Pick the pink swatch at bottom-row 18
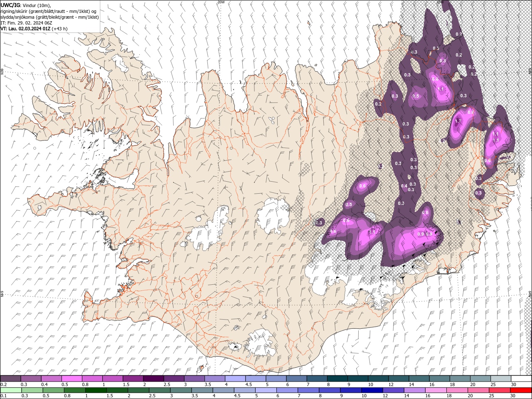This screenshot has height=399, width=532. pos(457,390)
